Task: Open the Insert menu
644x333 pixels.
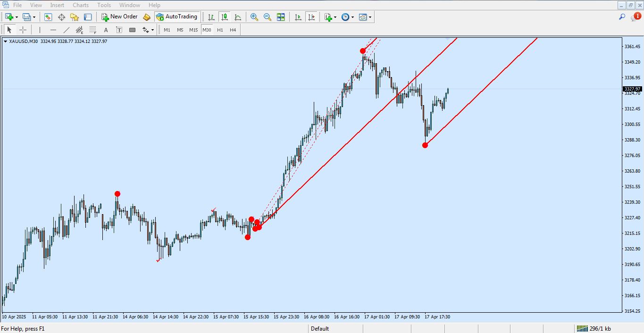Action: point(57,5)
